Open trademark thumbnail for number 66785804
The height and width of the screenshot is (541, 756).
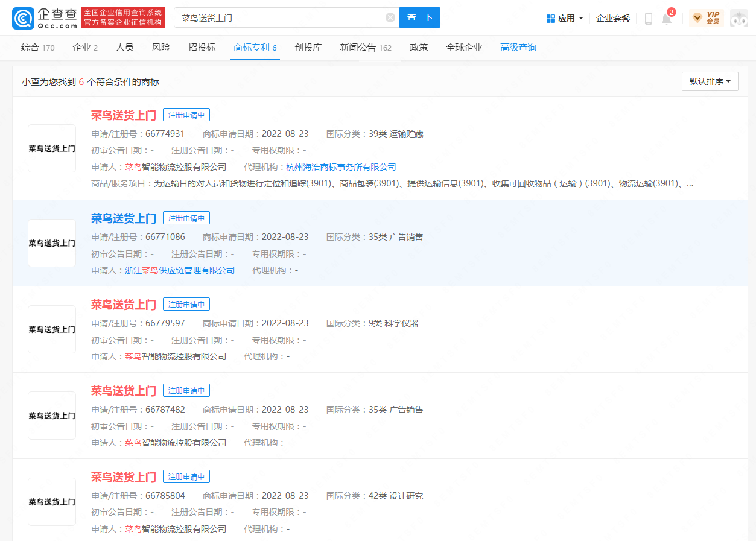pos(52,502)
